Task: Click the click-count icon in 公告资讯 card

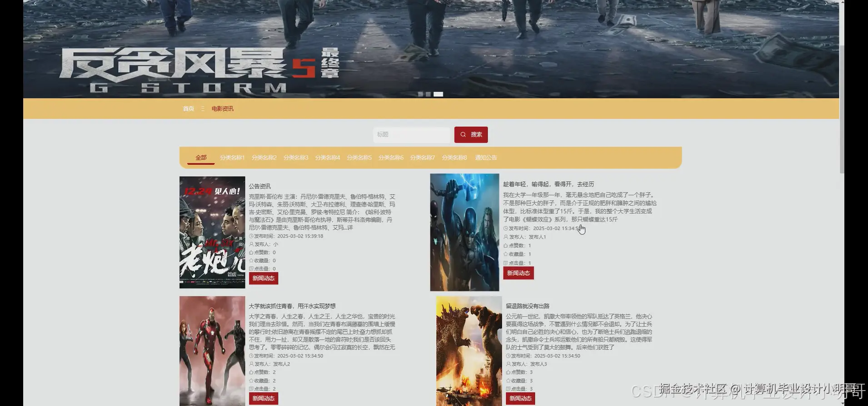Action: tap(251, 269)
